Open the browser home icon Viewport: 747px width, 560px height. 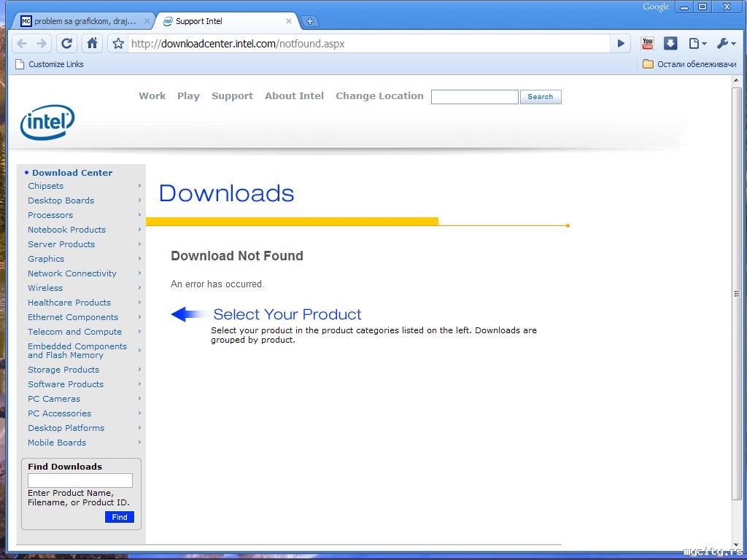tap(93, 44)
